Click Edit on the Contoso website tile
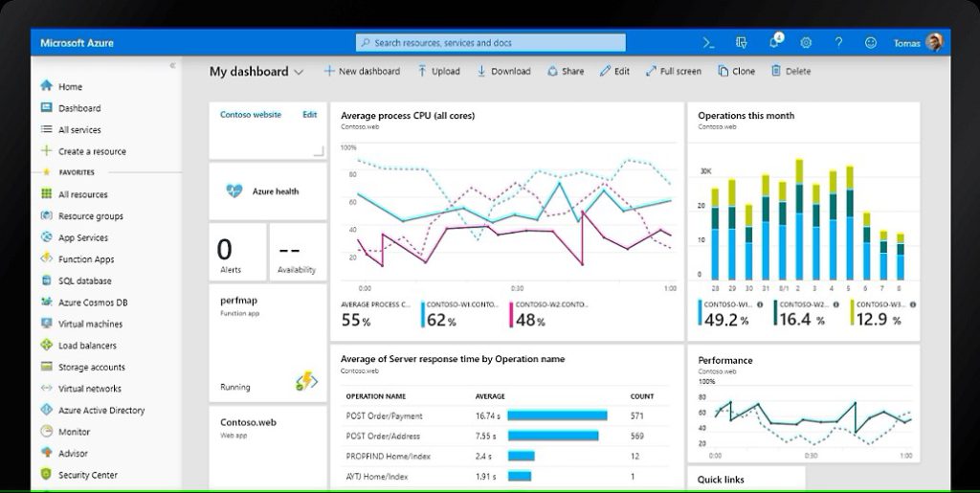This screenshot has height=493, width=980. pyautogui.click(x=310, y=114)
